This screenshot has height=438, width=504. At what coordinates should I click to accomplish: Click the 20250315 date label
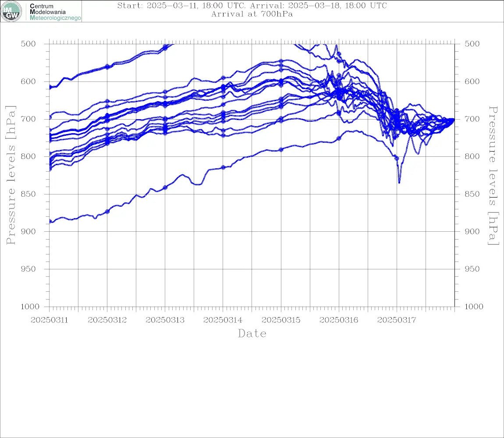(281, 320)
